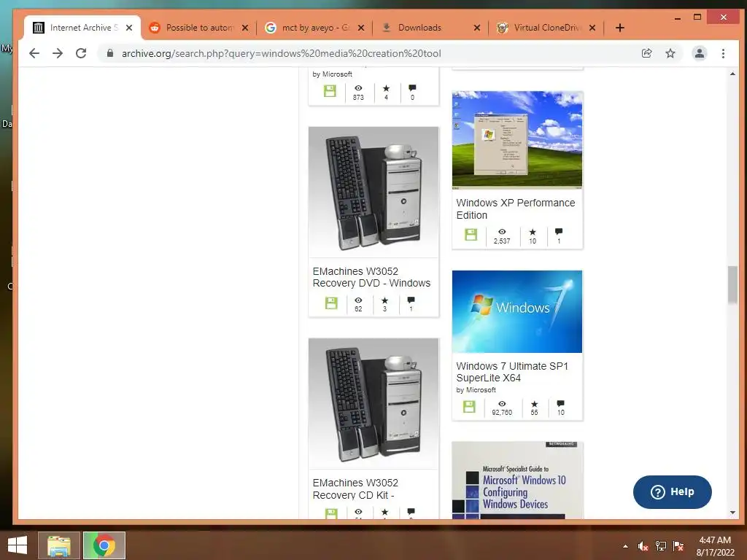Open Microsoft Windows 10 Configuring Devices book cover
Screen dimensions: 747x560
pos(517,480)
